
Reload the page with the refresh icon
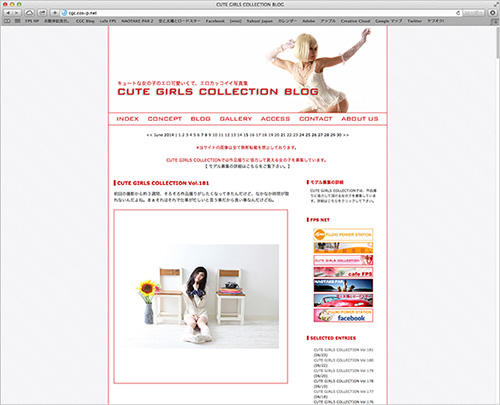click(458, 13)
